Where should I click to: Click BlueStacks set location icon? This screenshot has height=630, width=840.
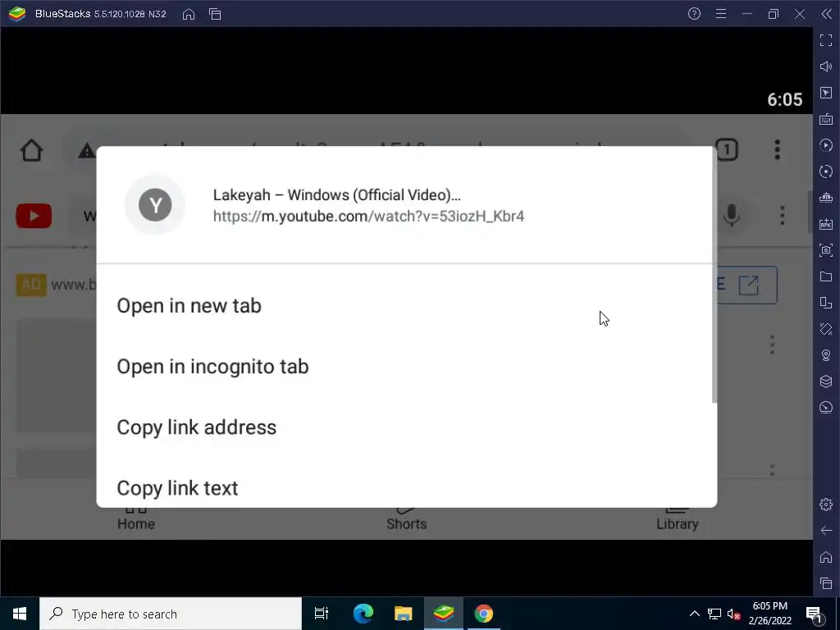(826, 355)
